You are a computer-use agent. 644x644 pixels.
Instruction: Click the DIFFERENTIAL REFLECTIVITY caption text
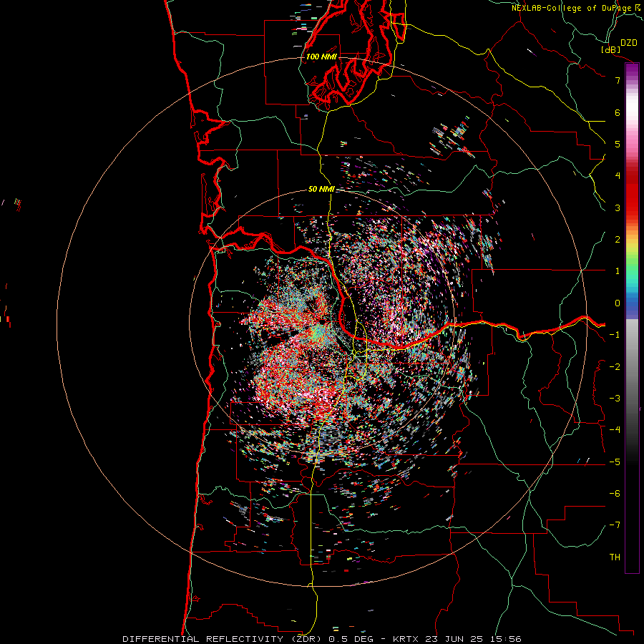pyautogui.click(x=203, y=639)
